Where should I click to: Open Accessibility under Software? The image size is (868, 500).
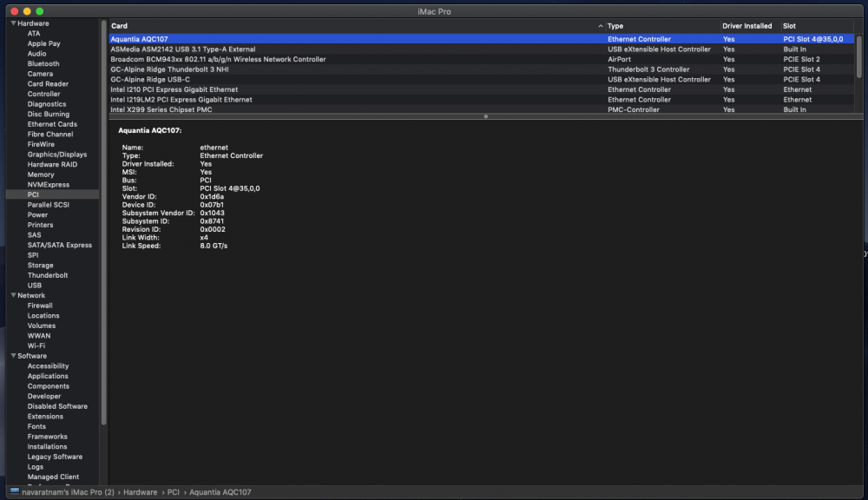48,366
